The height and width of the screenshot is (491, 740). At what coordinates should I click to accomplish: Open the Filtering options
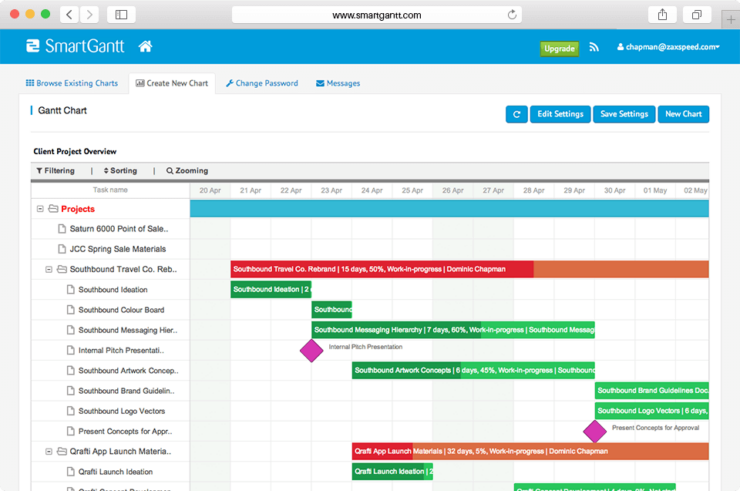click(x=56, y=171)
